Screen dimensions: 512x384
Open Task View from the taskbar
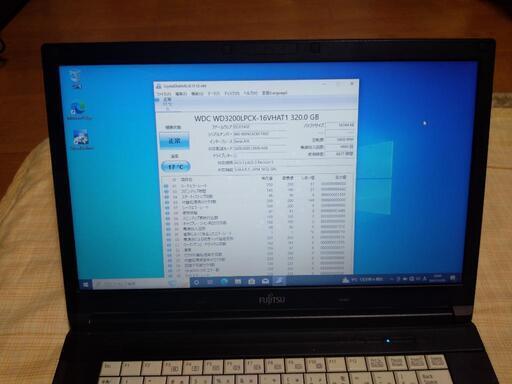[x=210, y=282]
